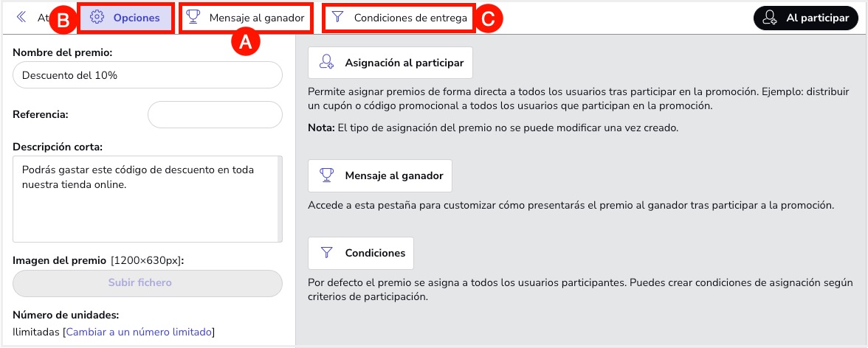Viewport: 868px width, 348px height.
Task: Select the Asignación al participar button
Action: 390,63
